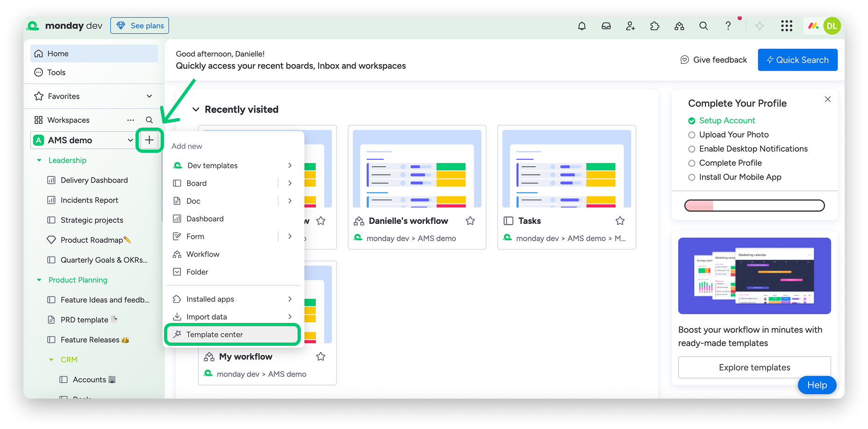Choose Dashboard from Add new menu
The image size is (868, 429).
tap(234, 219)
